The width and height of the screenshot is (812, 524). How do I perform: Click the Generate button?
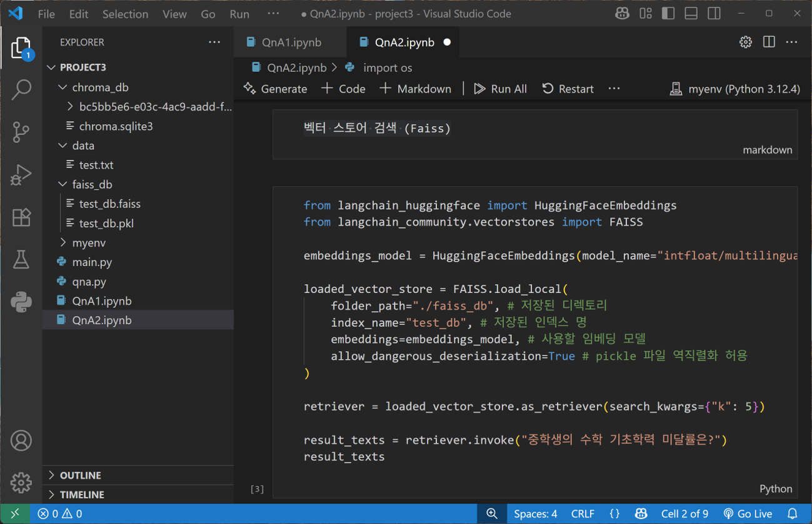276,89
